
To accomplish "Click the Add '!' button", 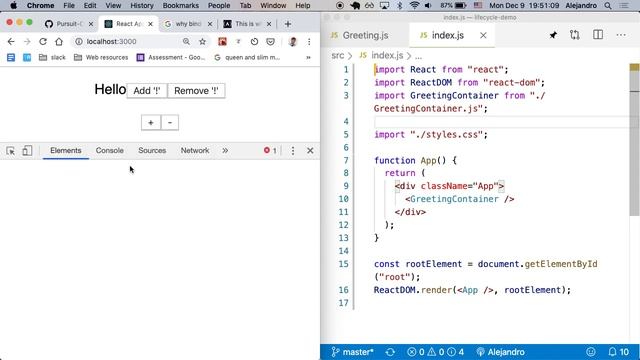I will pyautogui.click(x=147, y=91).
